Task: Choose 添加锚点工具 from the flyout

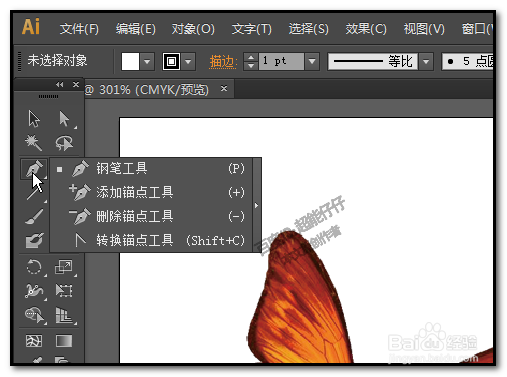Action: 151,193
